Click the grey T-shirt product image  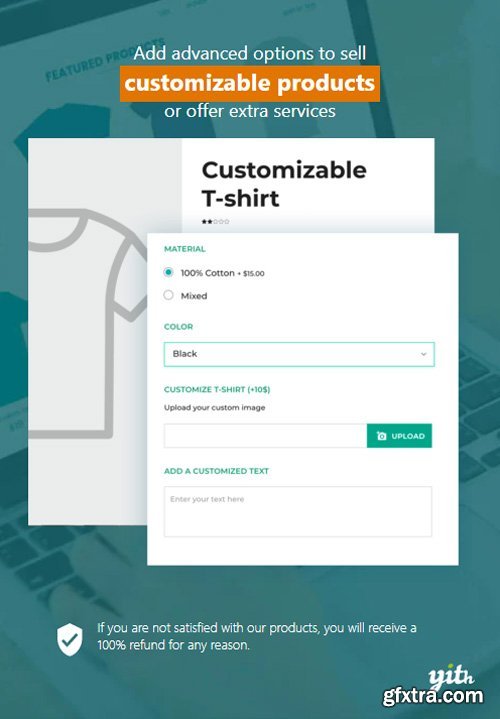(x=87, y=323)
